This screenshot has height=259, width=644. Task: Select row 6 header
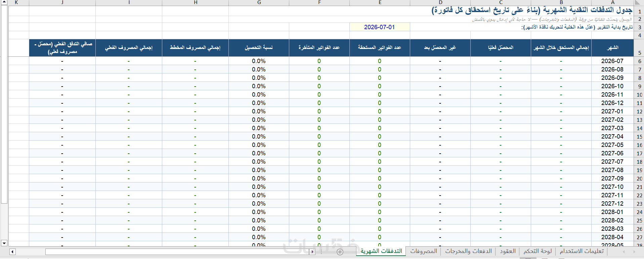[639, 61]
